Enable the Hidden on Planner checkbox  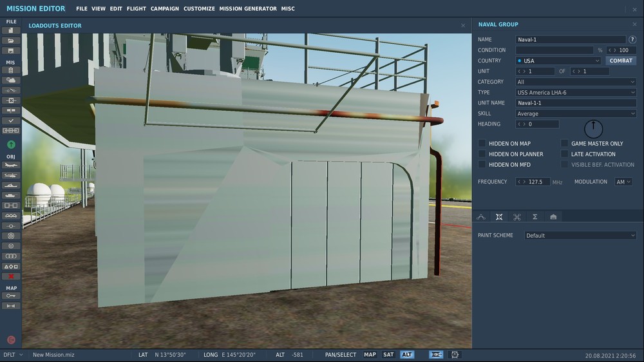tap(482, 154)
